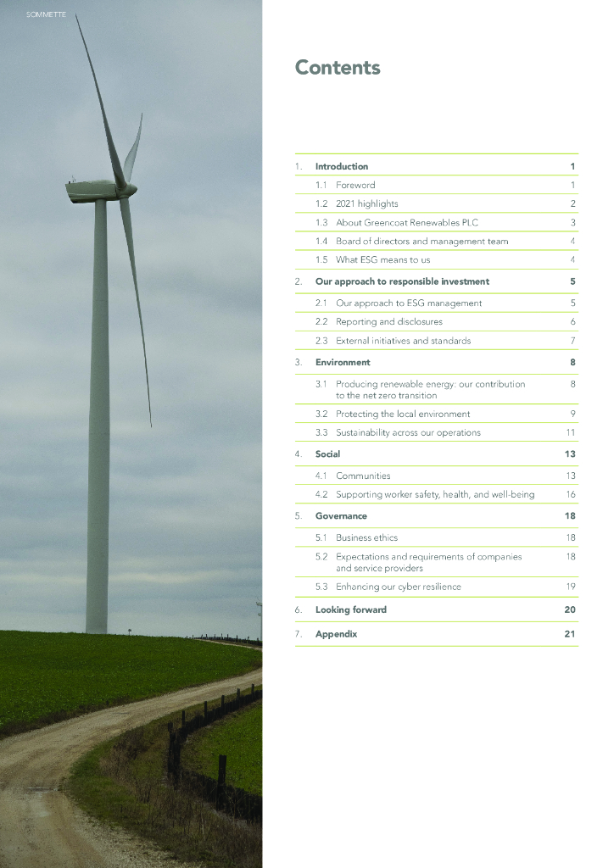This screenshot has height=868, width=614.
Task: Open the 'Introduction' section entry
Action: (x=436, y=166)
